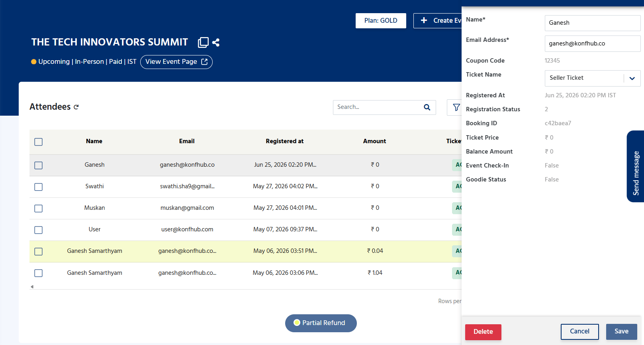Image resolution: width=644 pixels, height=345 pixels.
Task: Toggle the select-all header checkbox
Action: coord(39,142)
